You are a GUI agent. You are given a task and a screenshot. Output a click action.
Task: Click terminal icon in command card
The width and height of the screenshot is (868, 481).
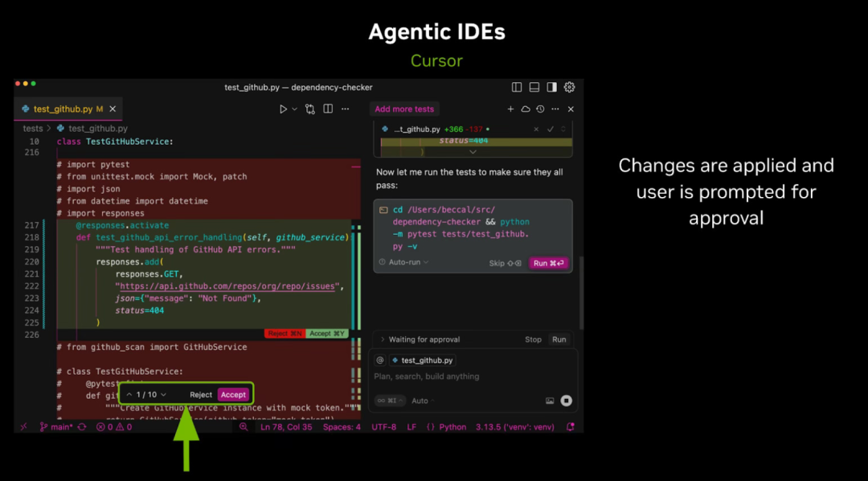pos(383,210)
